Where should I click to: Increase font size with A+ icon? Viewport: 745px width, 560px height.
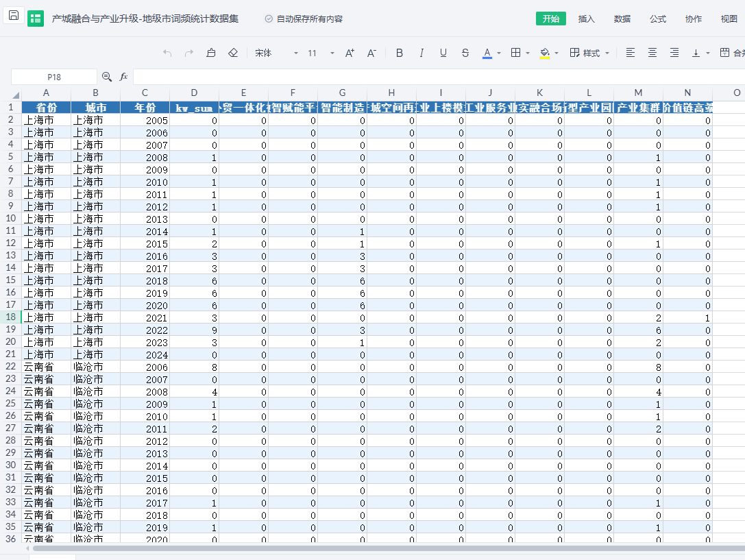(350, 53)
